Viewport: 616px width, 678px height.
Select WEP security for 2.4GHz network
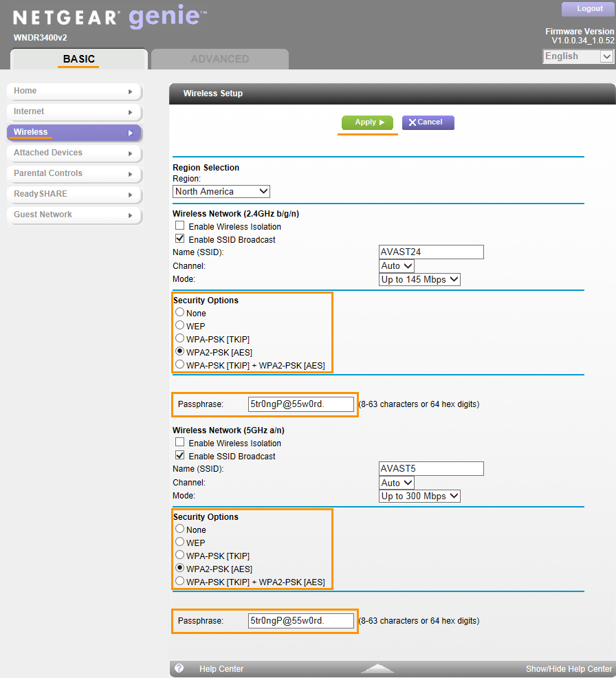[180, 325]
